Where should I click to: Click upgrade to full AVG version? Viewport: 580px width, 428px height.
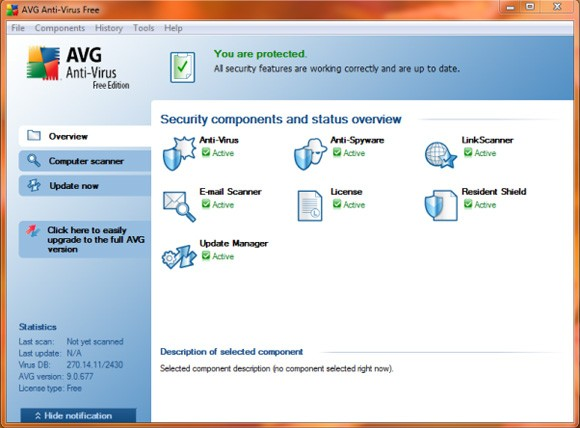(85, 239)
